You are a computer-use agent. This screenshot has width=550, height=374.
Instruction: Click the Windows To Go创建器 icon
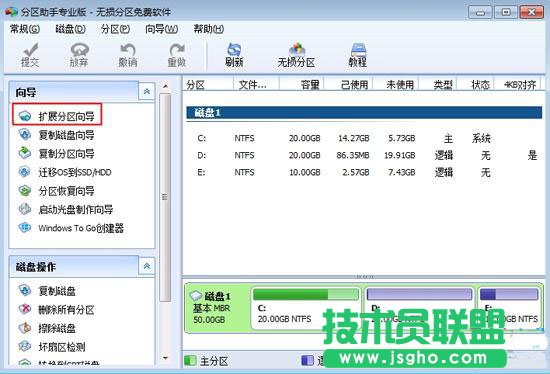25,228
